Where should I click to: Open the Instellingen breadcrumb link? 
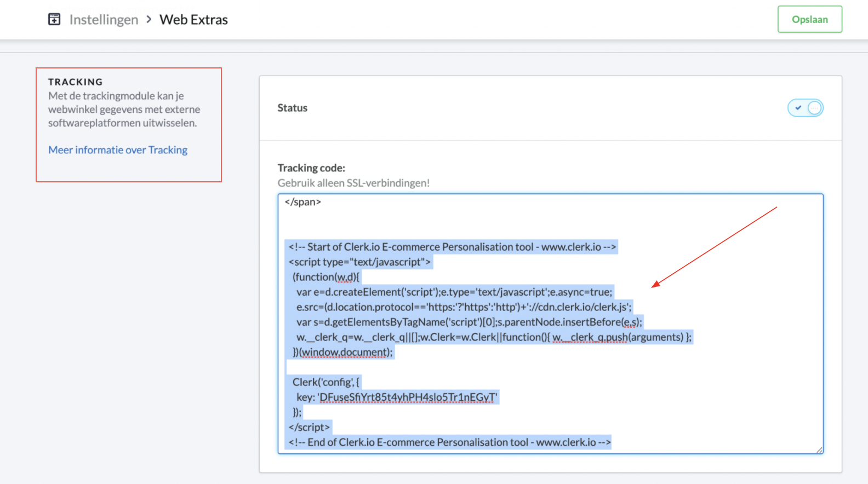[104, 20]
